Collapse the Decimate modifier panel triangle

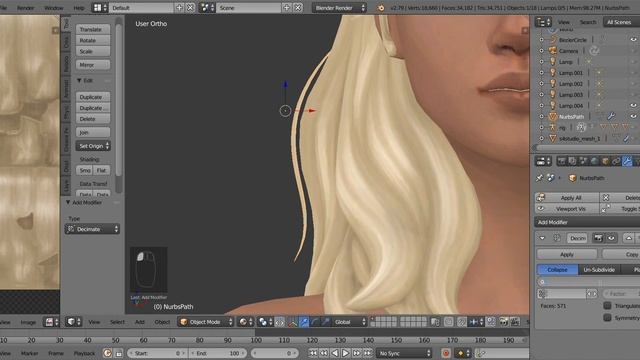click(x=542, y=238)
